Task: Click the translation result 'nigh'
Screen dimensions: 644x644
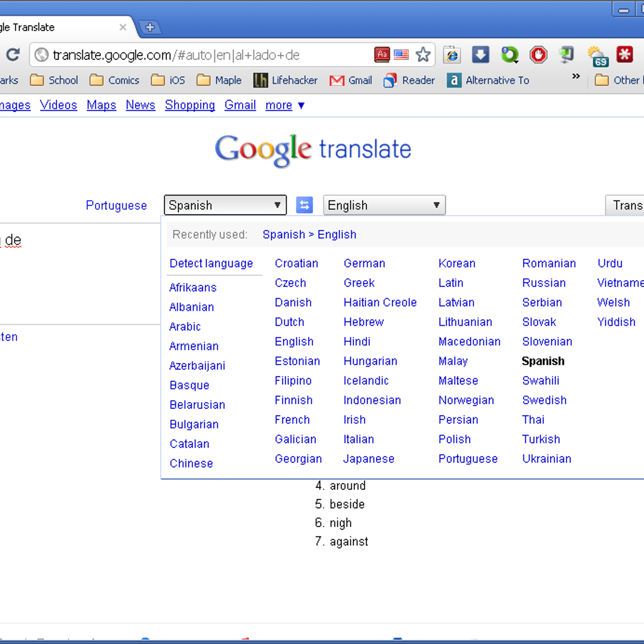Action: (341, 523)
